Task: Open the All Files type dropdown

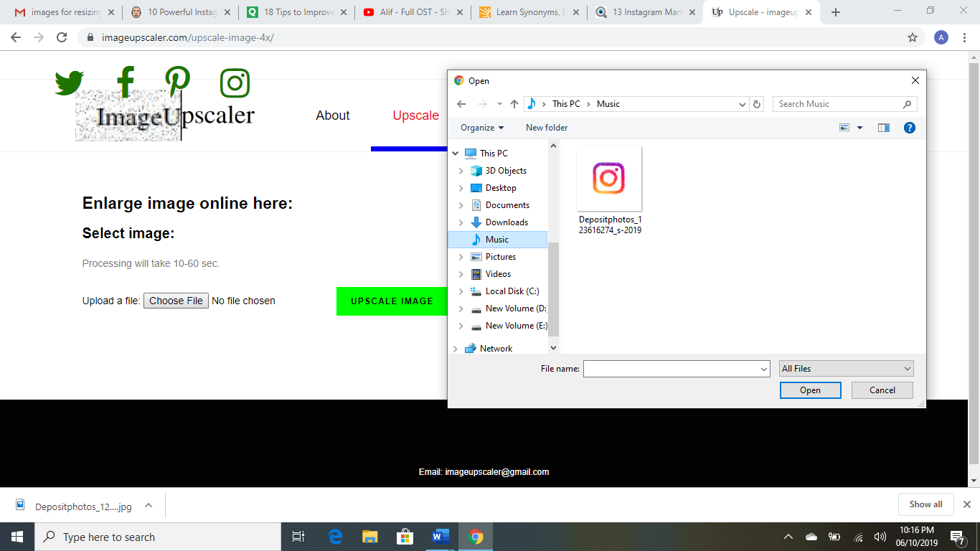Action: tap(847, 369)
